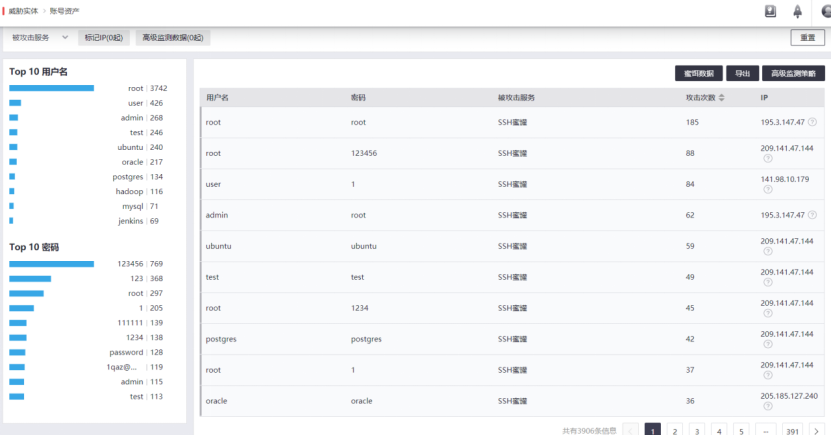Viewport: 831px width, 435px height.
Task: Go to next page with right arrow
Action: 816,431
